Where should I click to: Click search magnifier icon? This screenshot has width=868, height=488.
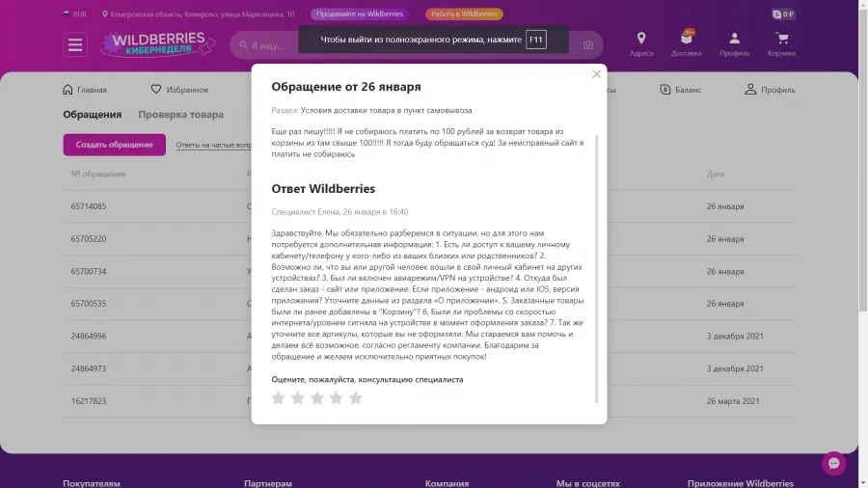(244, 44)
